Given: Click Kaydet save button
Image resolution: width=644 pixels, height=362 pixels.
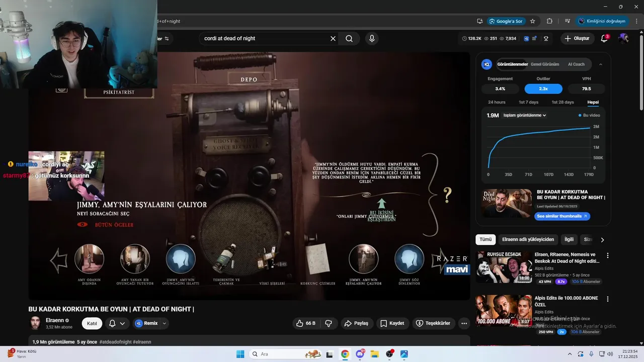Looking at the screenshot, I should (392, 323).
